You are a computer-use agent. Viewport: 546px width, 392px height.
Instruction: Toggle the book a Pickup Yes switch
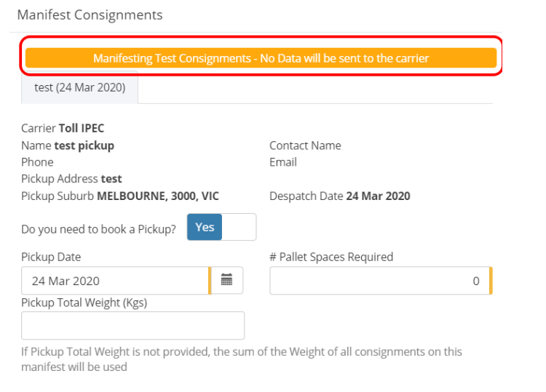tap(205, 227)
